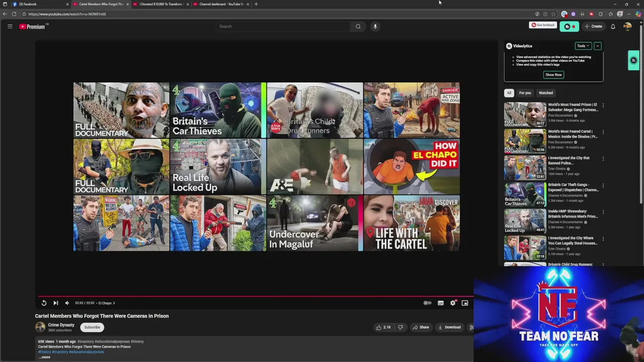This screenshot has width=644, height=362.
Task: Open the account avatar menu
Action: (627, 26)
